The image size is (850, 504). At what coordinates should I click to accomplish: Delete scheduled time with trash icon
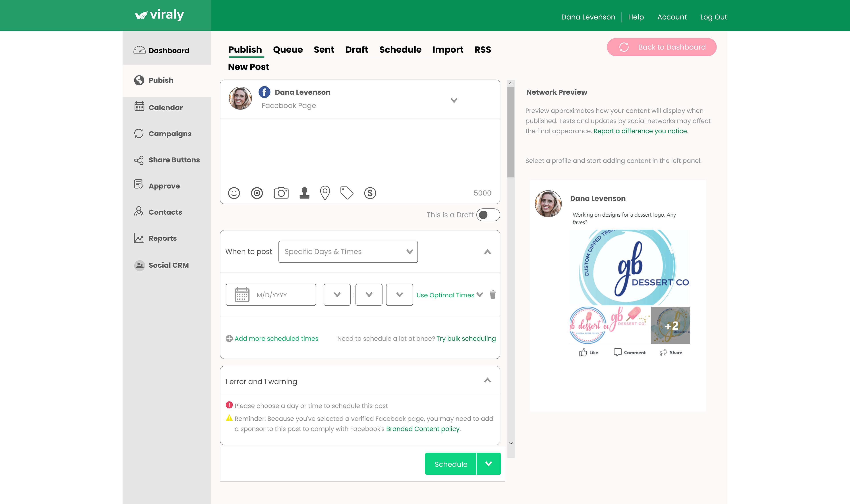pos(493,294)
